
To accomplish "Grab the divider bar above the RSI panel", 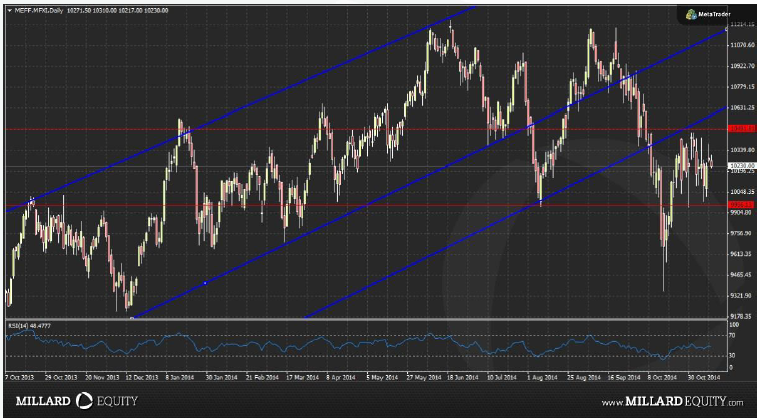I will tap(366, 320).
